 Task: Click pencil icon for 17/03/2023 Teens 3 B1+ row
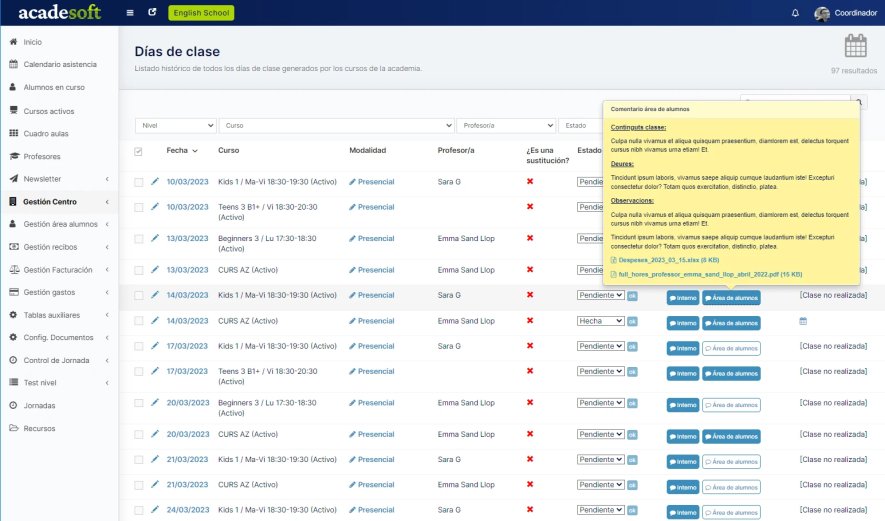tap(155, 371)
